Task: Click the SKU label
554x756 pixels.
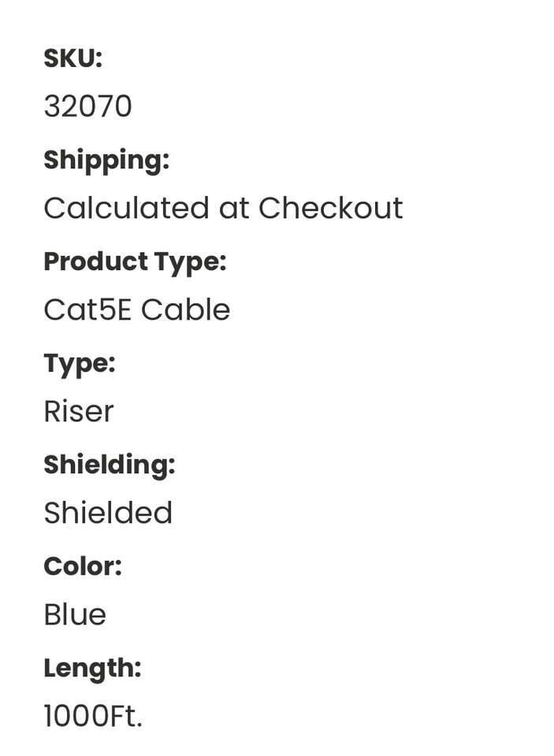Action: tap(73, 58)
